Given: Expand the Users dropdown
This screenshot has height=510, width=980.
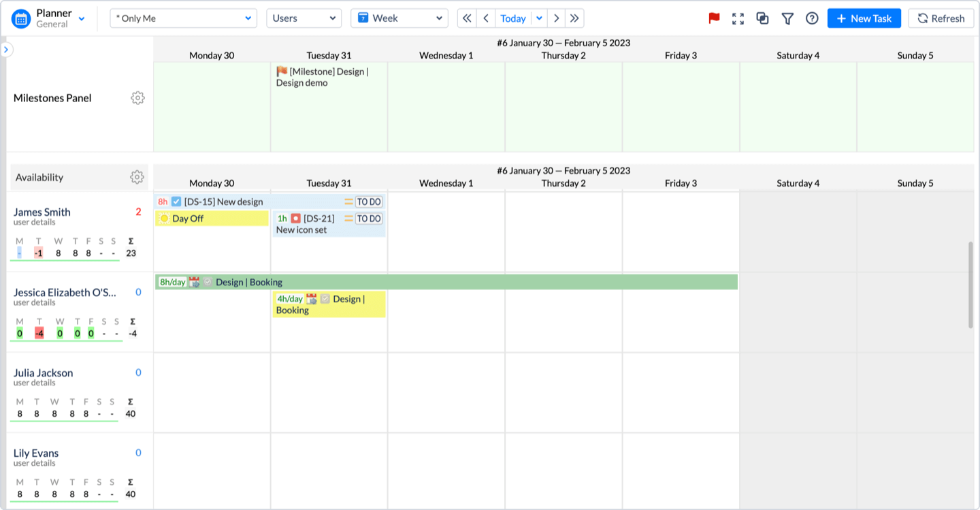Looking at the screenshot, I should (x=304, y=18).
